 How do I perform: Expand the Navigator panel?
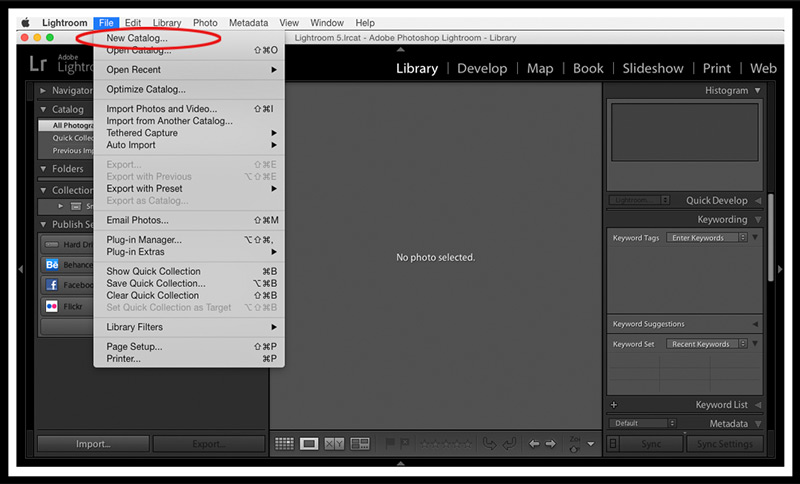[43, 90]
